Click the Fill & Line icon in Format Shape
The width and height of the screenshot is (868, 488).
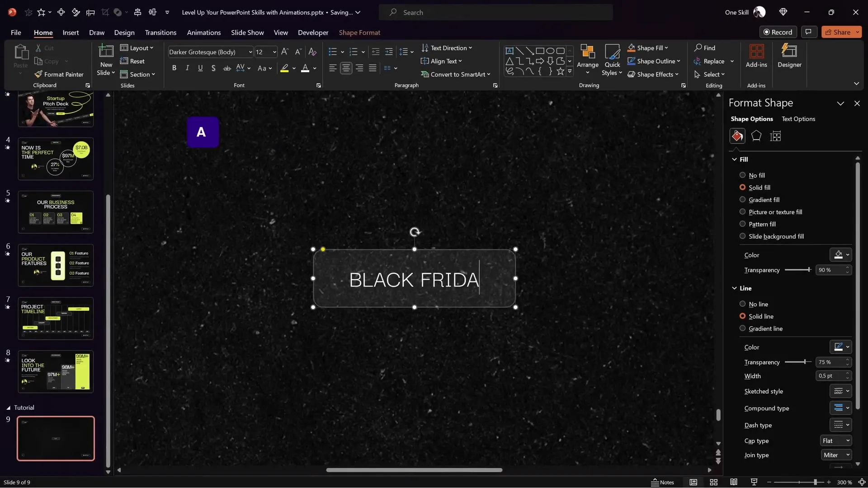(x=737, y=136)
